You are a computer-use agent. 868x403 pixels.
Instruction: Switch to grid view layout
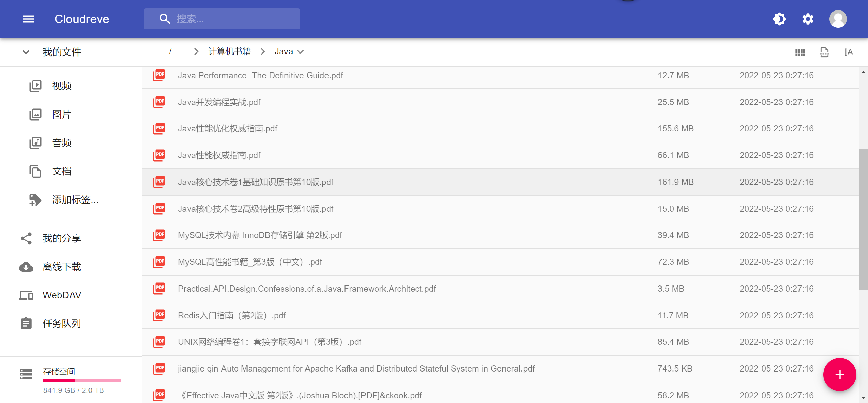pos(800,52)
